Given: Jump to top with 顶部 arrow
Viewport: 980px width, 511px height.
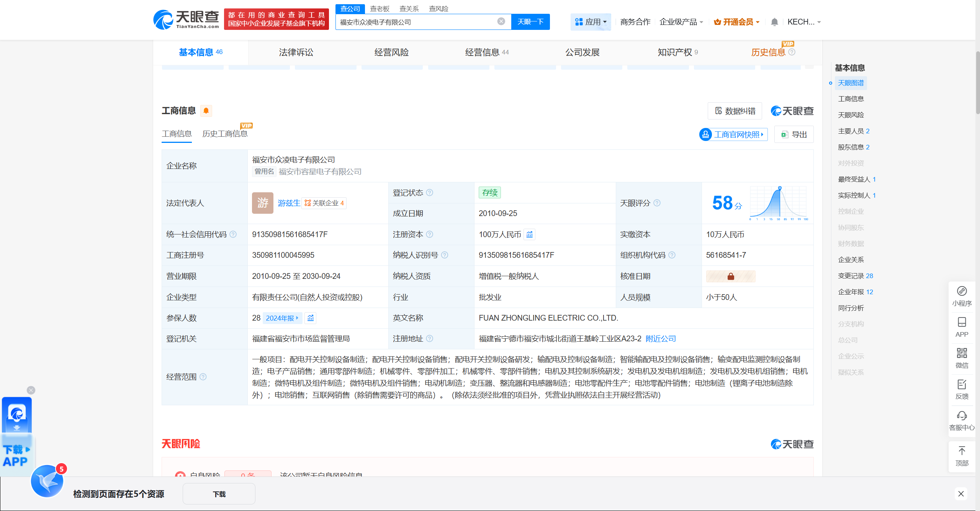Looking at the screenshot, I should pos(962,451).
